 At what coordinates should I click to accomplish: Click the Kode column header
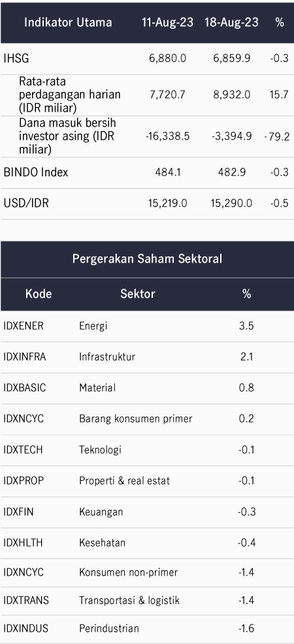click(x=39, y=294)
